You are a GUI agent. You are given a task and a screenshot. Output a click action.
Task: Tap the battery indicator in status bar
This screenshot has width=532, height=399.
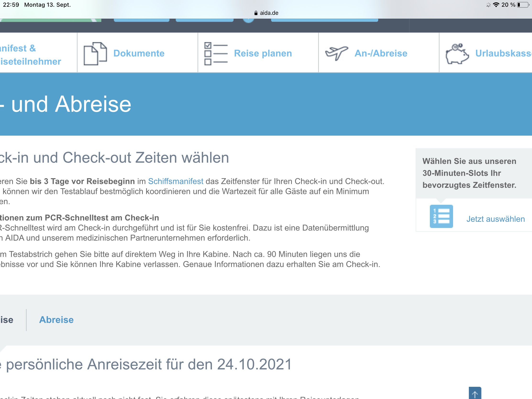pos(523,5)
